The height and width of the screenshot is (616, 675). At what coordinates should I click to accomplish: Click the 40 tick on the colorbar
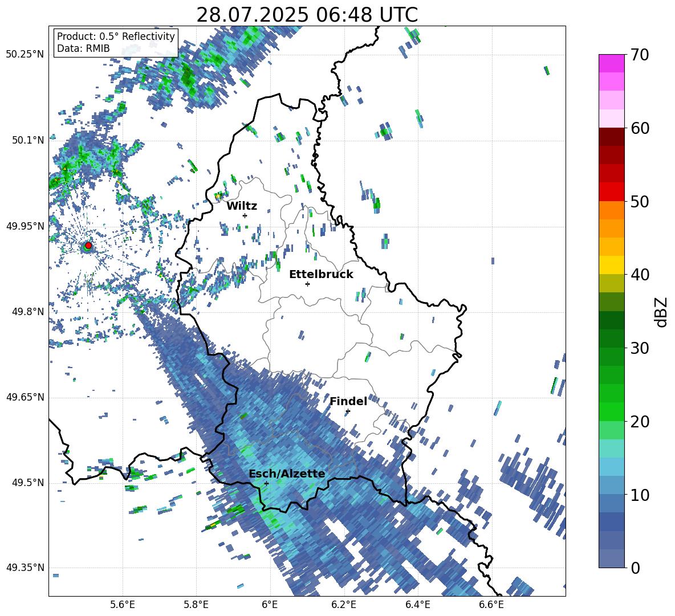click(640, 275)
